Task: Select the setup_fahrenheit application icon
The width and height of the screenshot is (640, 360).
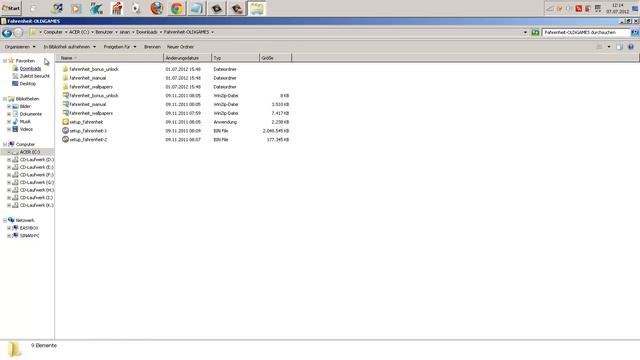Action: [65, 122]
